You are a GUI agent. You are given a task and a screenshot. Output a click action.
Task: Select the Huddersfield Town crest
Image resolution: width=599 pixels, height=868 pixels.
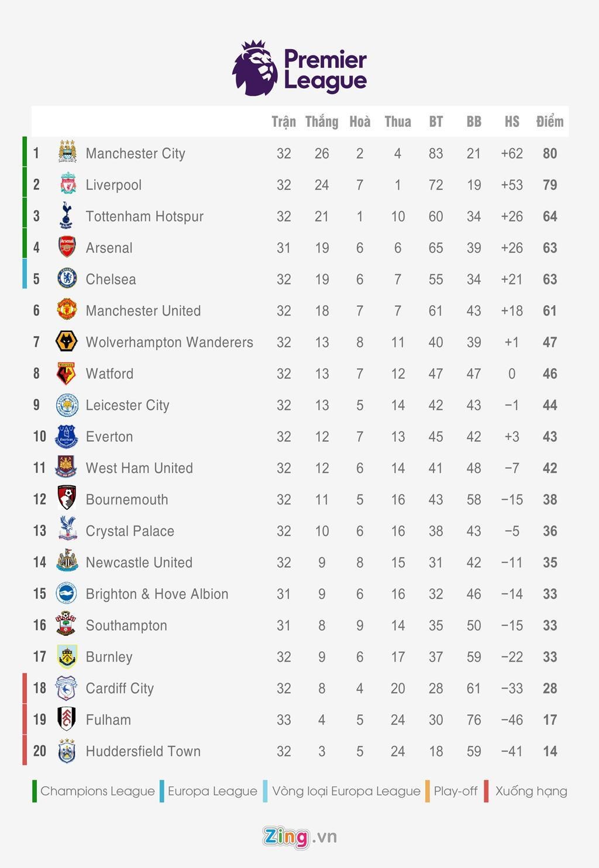pyautogui.click(x=67, y=751)
